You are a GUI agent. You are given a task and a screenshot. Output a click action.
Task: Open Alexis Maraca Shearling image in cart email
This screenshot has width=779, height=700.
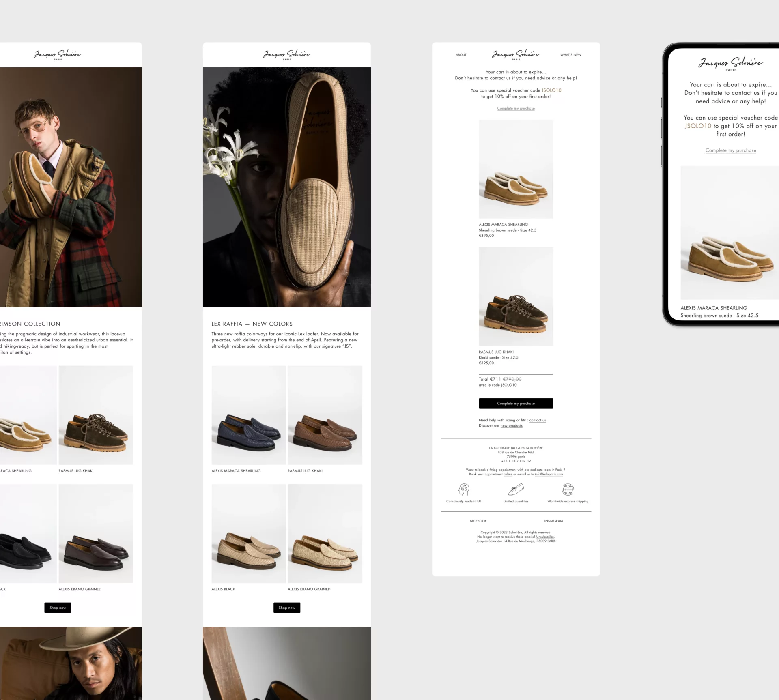[516, 169]
